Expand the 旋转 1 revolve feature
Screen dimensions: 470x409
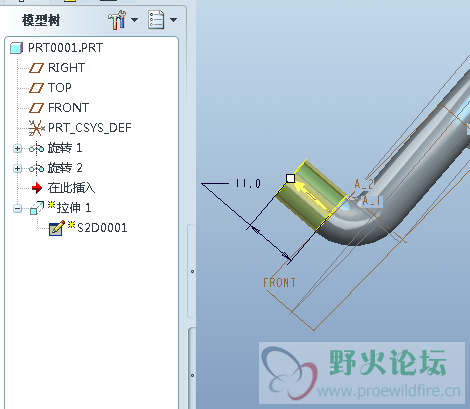pos(18,148)
